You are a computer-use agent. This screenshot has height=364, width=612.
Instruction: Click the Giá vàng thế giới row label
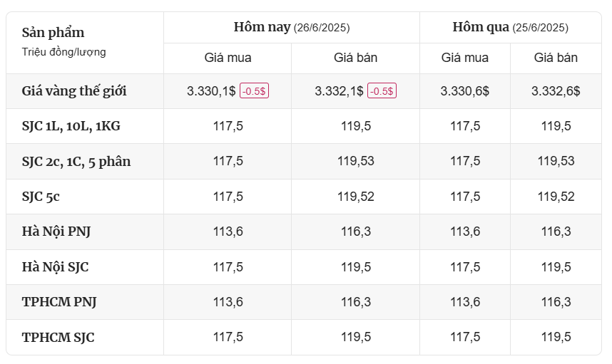(x=74, y=91)
